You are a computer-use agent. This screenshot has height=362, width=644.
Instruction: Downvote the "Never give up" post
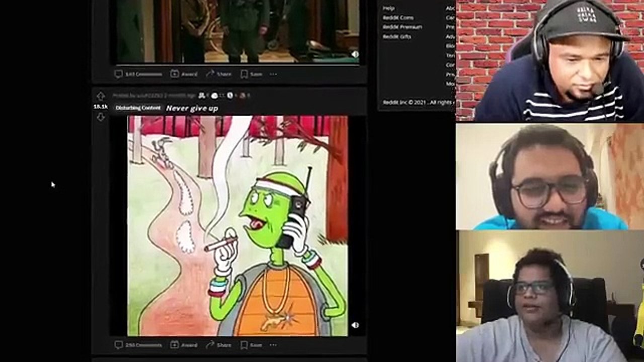pos(101,117)
